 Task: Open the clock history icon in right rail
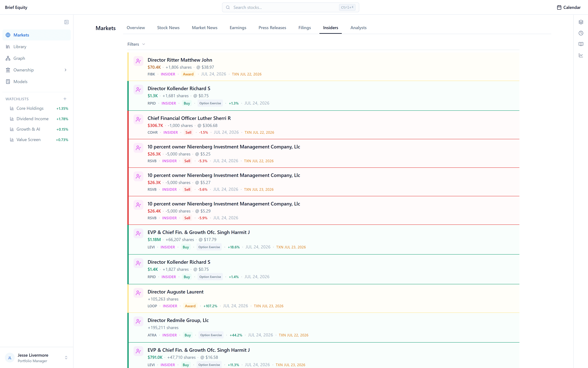581,33
